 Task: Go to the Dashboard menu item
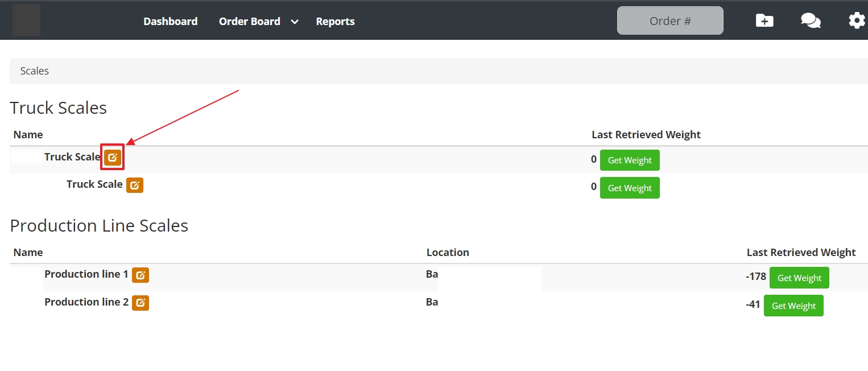click(x=170, y=22)
